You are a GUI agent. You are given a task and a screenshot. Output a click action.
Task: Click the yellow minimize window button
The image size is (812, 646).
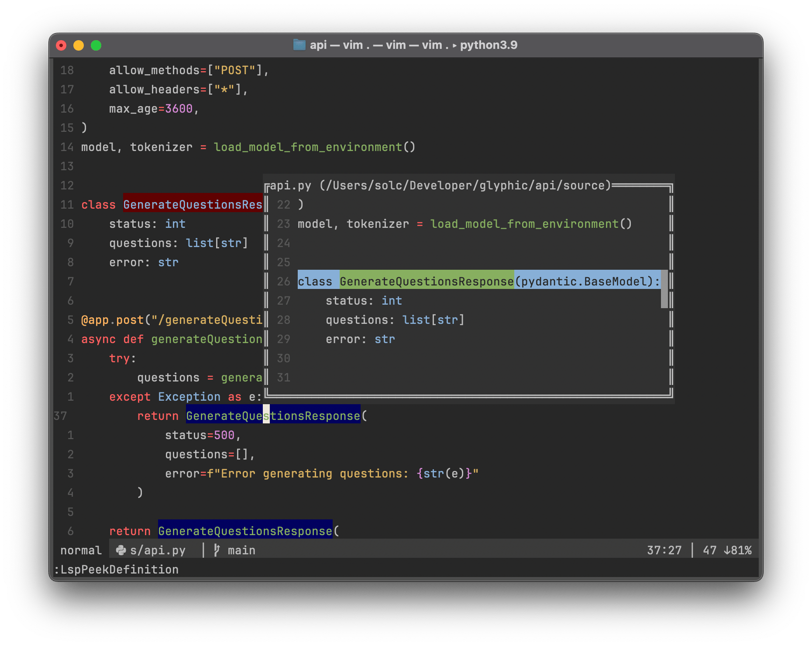(79, 45)
